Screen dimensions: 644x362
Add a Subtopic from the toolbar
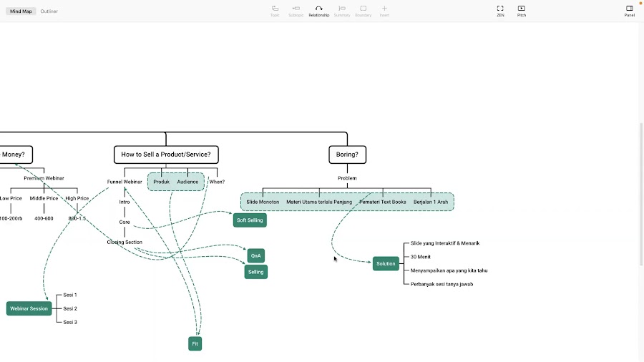click(296, 11)
